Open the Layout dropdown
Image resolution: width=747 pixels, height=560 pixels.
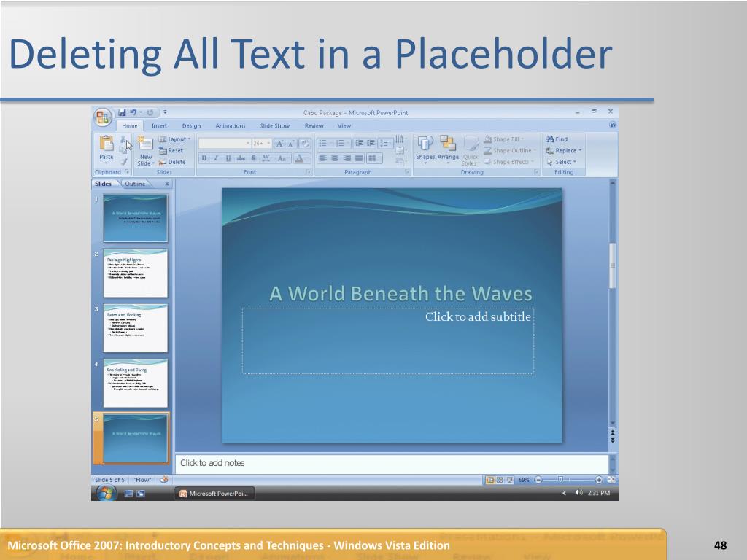[x=174, y=139]
